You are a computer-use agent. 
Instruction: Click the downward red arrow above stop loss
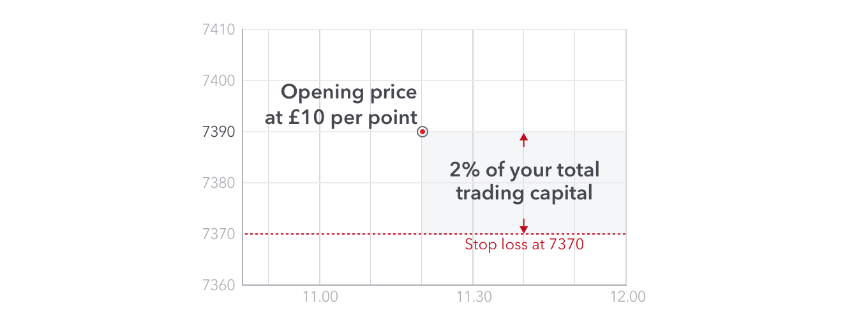click(x=524, y=226)
